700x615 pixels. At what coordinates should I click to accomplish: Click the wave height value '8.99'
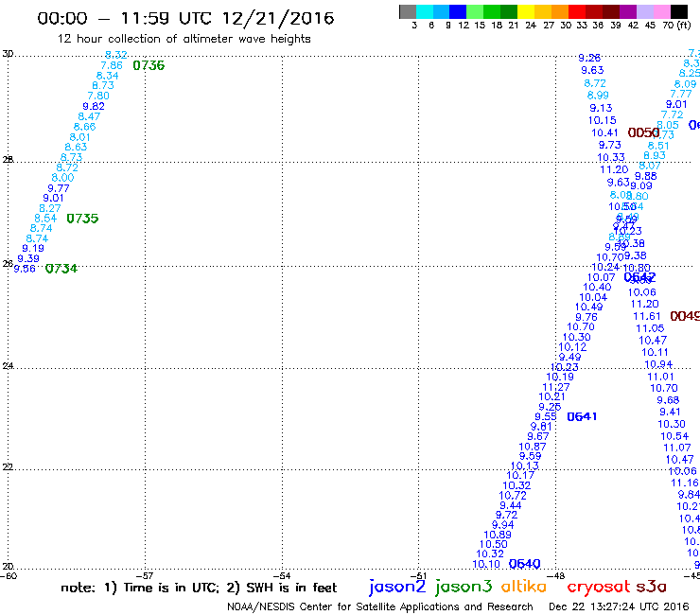tap(598, 96)
